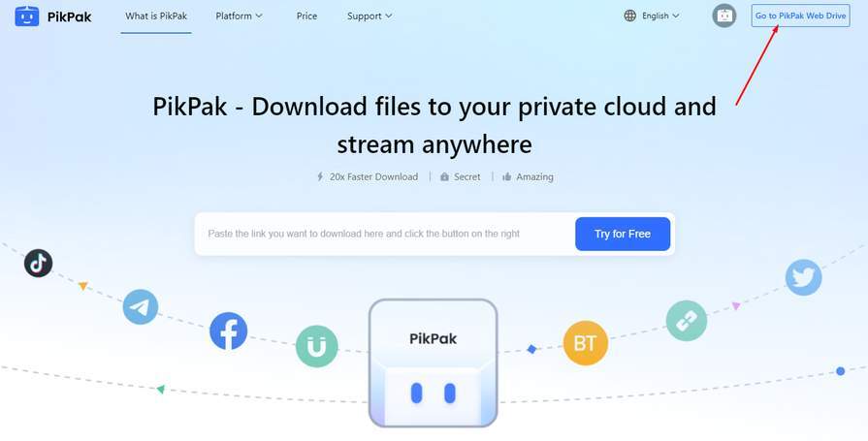Viewport: 868px width, 441px height.
Task: Click the Try for Free button
Action: click(x=623, y=234)
